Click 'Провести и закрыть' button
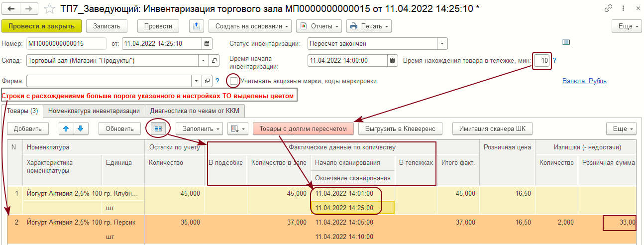The height and width of the screenshot is (245, 644). click(x=41, y=26)
